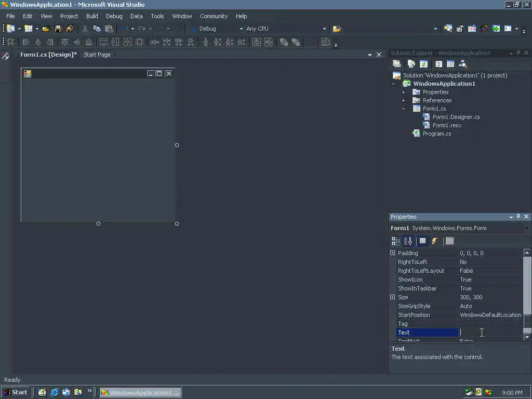
Task: Click the Text property value field
Action: pos(490,332)
